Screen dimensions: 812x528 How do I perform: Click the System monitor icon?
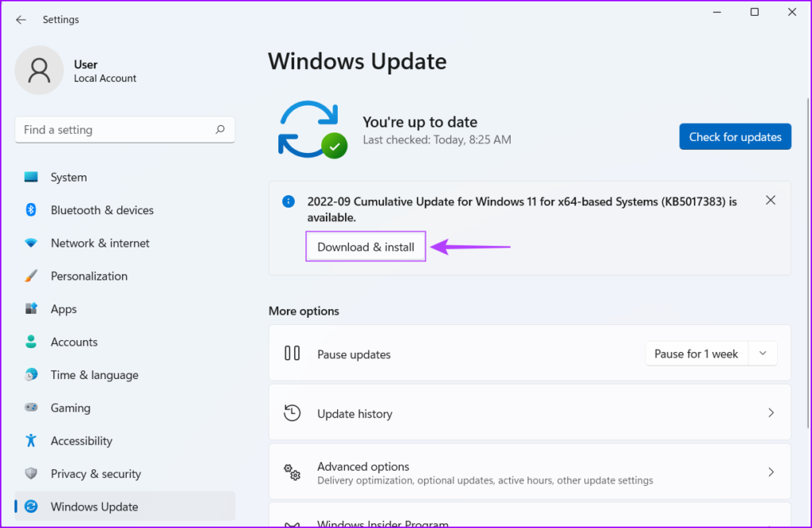[x=31, y=177]
